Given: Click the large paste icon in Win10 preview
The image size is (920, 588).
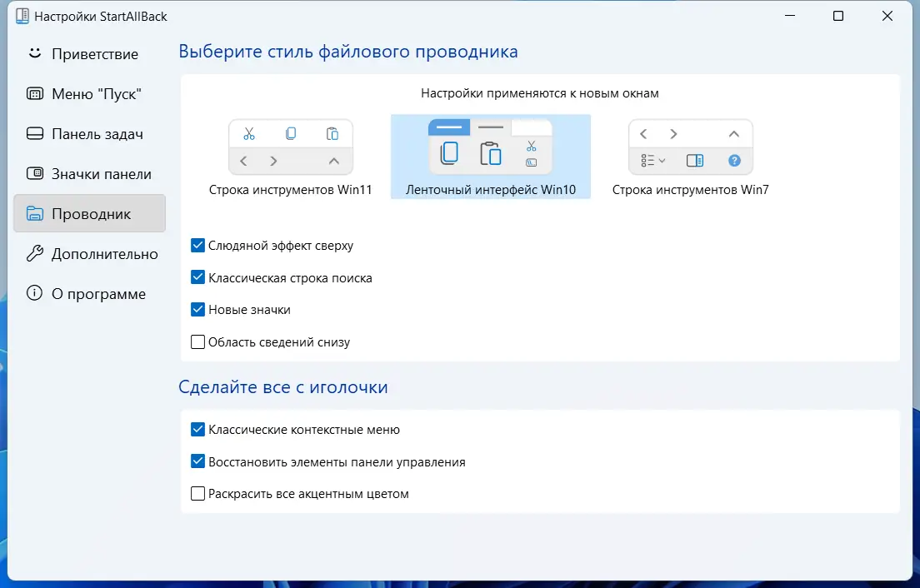Looking at the screenshot, I should (491, 153).
